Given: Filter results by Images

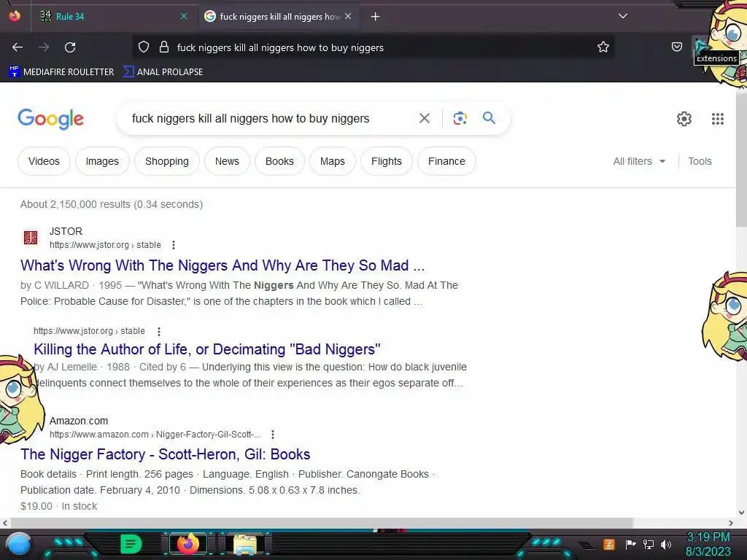Looking at the screenshot, I should coord(102,161).
